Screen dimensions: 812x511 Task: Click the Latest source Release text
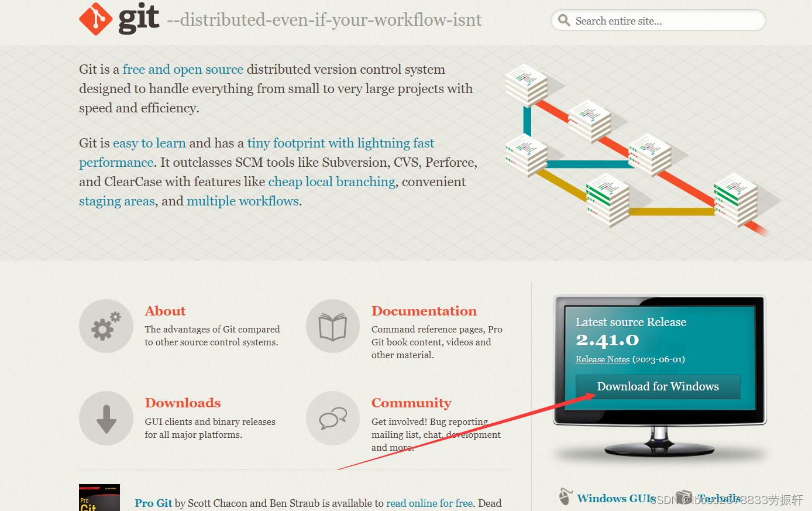[631, 322]
